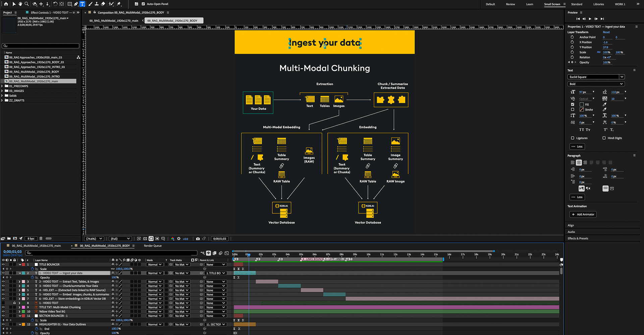Viewport: 644px width, 335px height.
Task: Toggle the Auto-Open Panel checkbox
Action: coord(143,4)
